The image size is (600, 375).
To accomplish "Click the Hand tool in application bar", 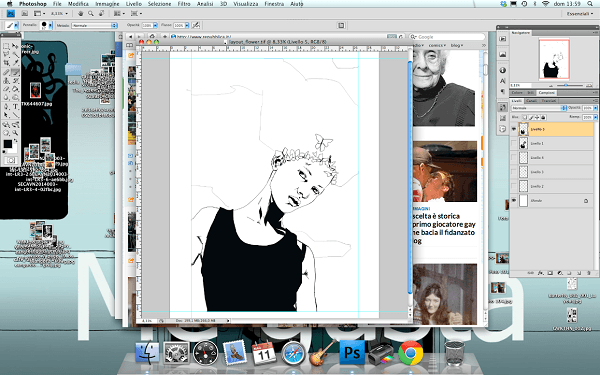I will click(x=81, y=13).
